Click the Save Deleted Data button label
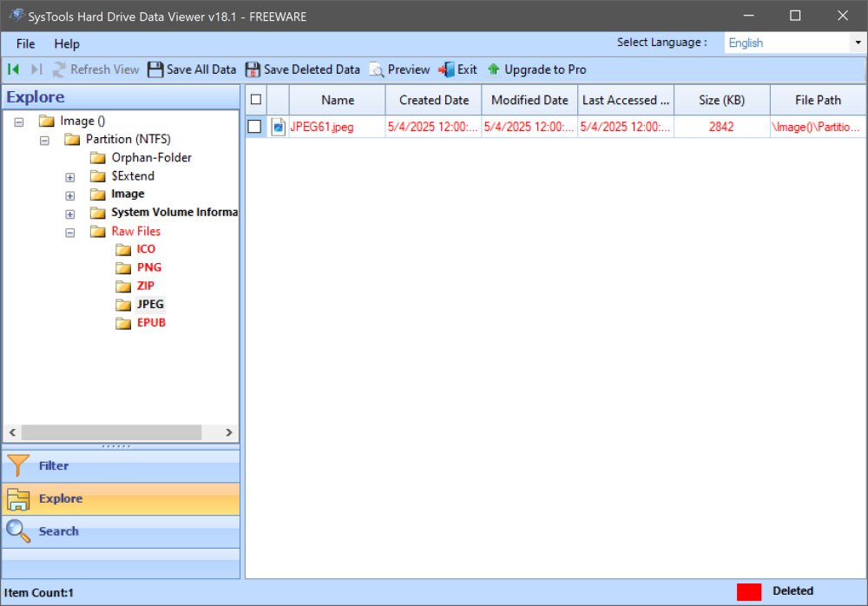The height and width of the screenshot is (606, 868). [x=312, y=69]
